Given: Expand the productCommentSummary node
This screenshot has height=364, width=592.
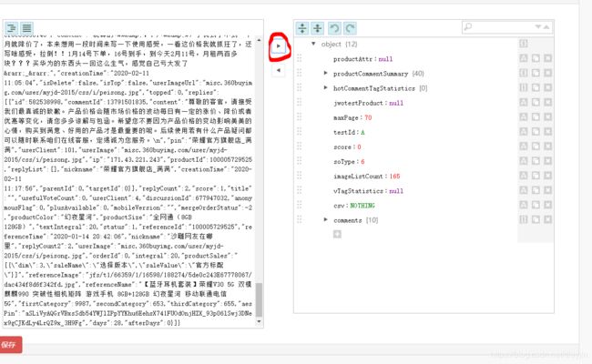Looking at the screenshot, I should point(325,73).
